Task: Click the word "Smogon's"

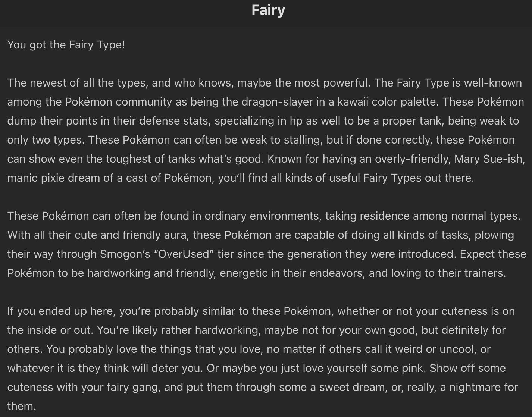Action: (125, 254)
